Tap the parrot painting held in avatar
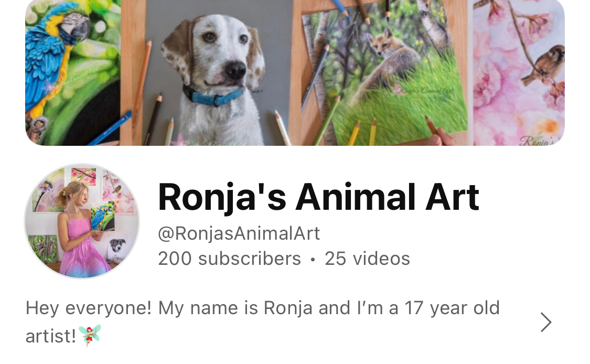 [x=103, y=216]
